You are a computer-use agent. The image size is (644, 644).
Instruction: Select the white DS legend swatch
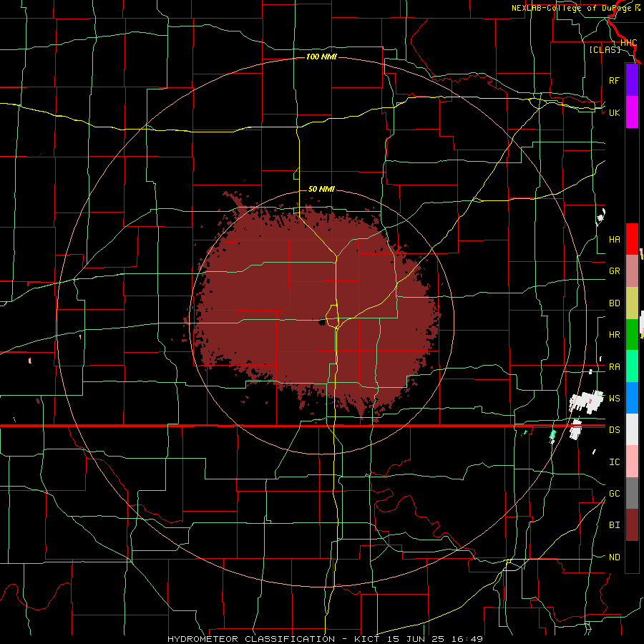pyautogui.click(x=632, y=429)
